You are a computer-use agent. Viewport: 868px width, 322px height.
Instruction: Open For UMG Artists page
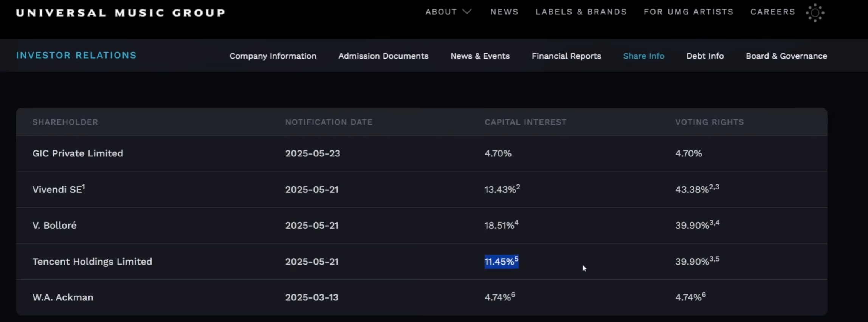(688, 12)
